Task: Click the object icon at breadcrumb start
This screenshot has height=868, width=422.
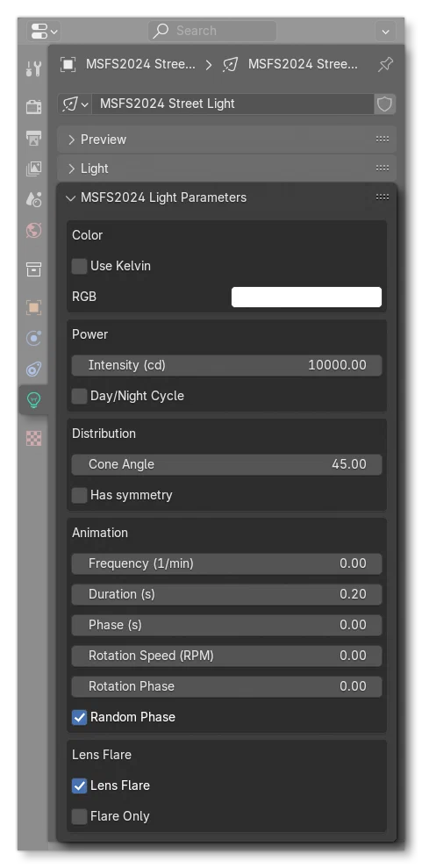Action: click(68, 64)
